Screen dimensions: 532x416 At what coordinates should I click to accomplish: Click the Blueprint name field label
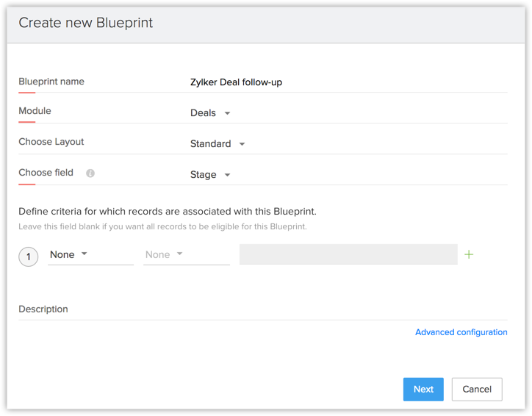(51, 82)
